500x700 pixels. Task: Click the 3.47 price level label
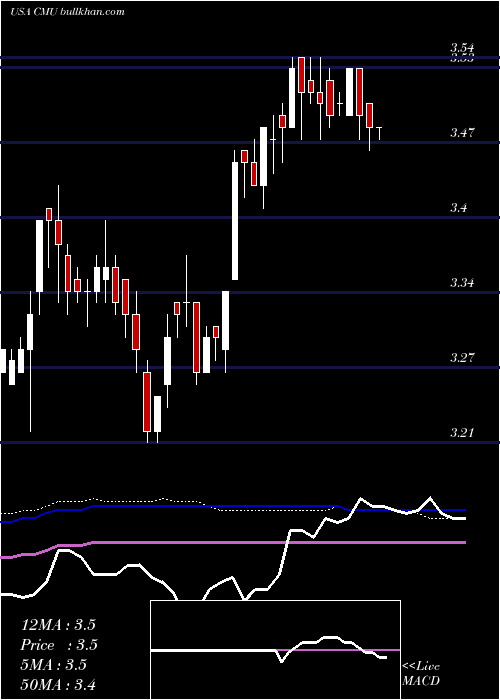tap(462, 133)
